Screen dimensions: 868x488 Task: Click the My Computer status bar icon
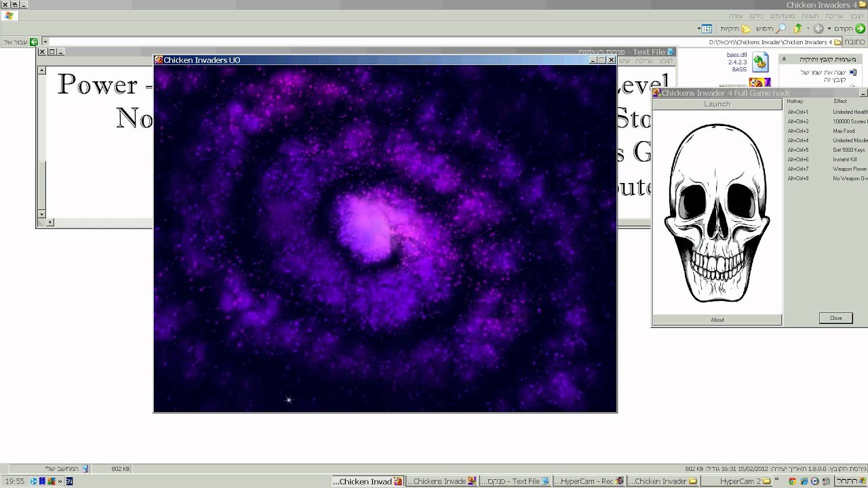pyautogui.click(x=85, y=468)
